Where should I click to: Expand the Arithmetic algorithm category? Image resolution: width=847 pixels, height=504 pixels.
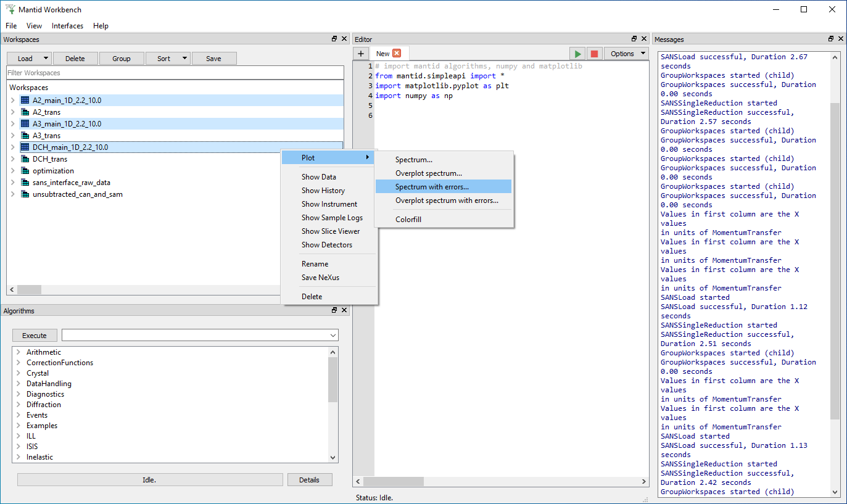(x=19, y=352)
